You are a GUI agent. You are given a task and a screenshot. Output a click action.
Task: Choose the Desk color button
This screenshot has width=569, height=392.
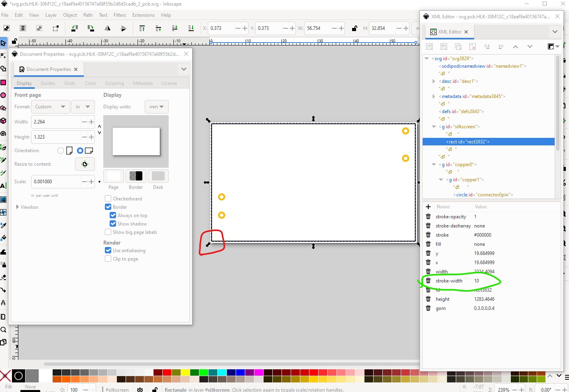[158, 176]
